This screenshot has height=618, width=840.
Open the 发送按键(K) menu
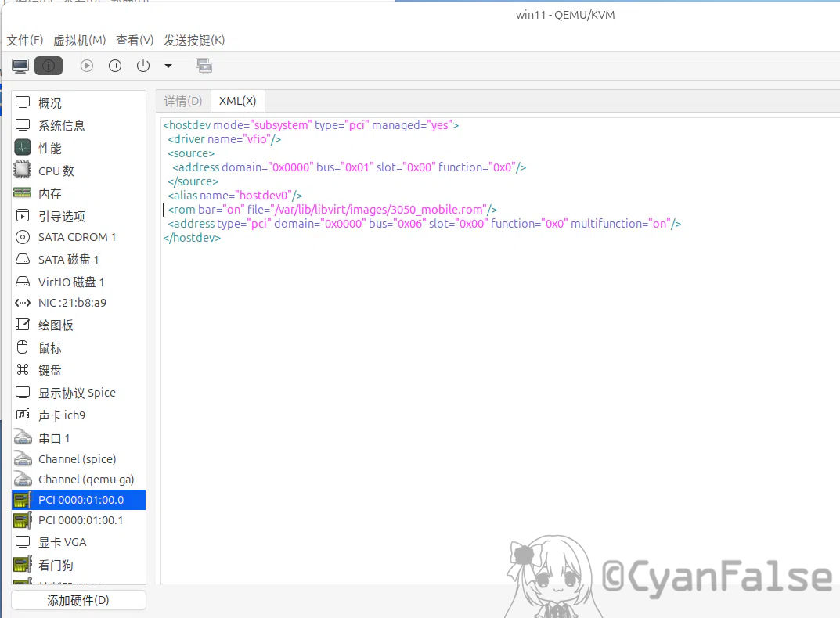(x=194, y=40)
